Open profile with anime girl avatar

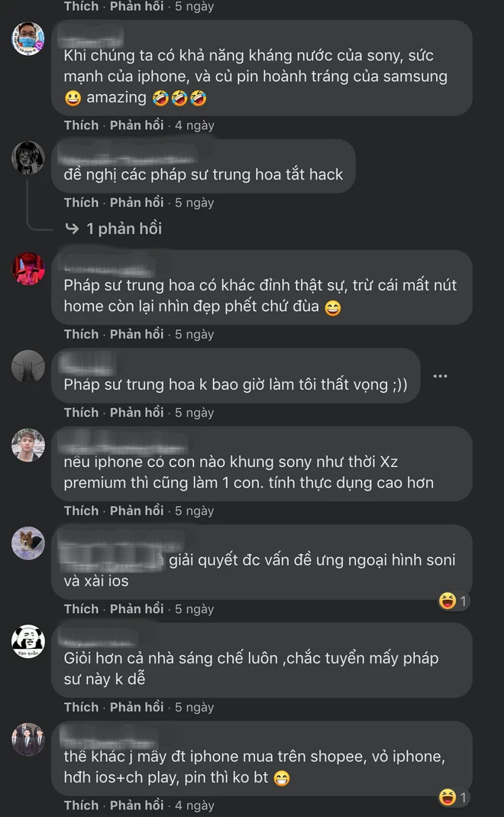point(28,157)
